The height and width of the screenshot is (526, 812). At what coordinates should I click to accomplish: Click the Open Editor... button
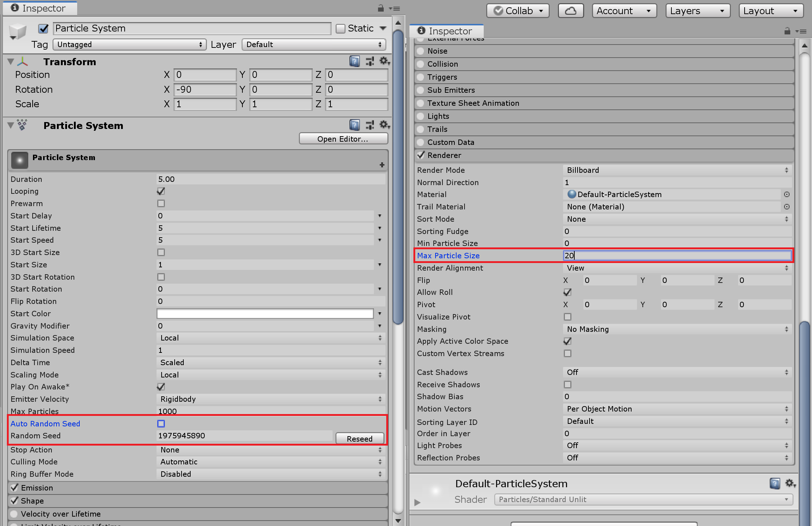(343, 139)
